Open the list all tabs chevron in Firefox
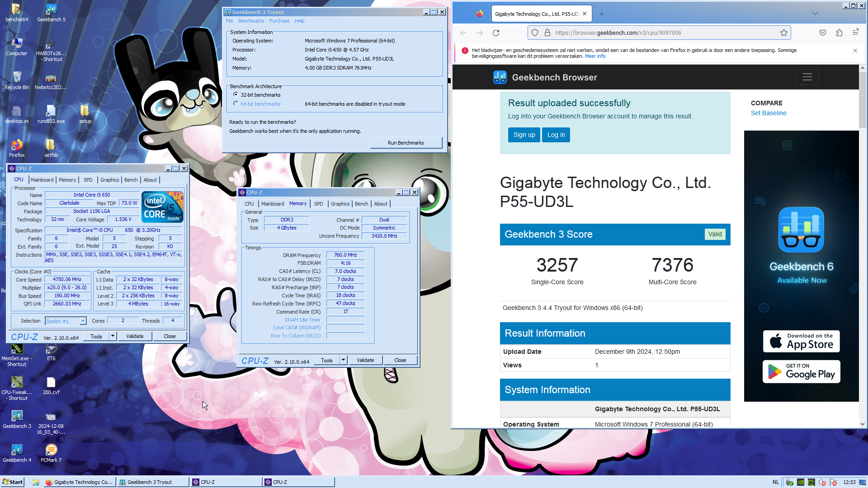 [815, 14]
